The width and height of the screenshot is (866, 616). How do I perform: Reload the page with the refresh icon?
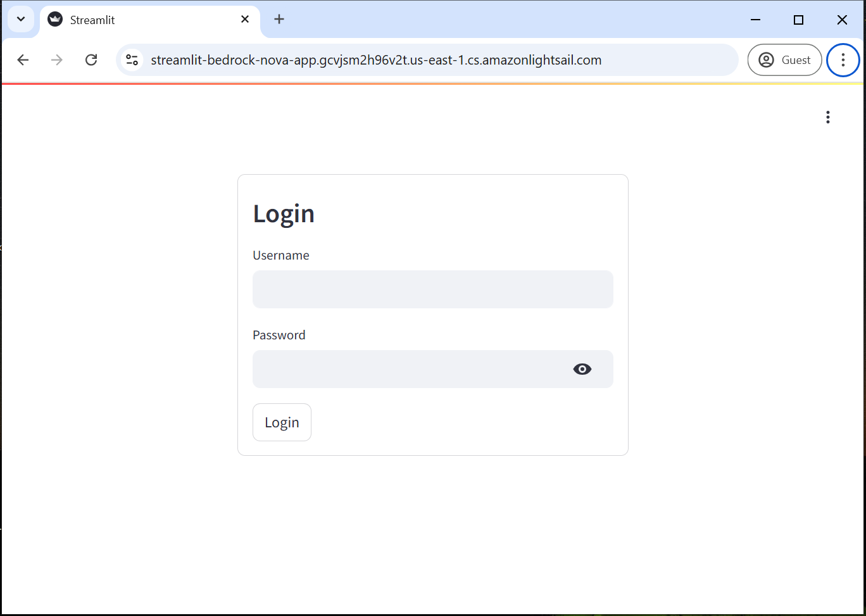point(91,60)
